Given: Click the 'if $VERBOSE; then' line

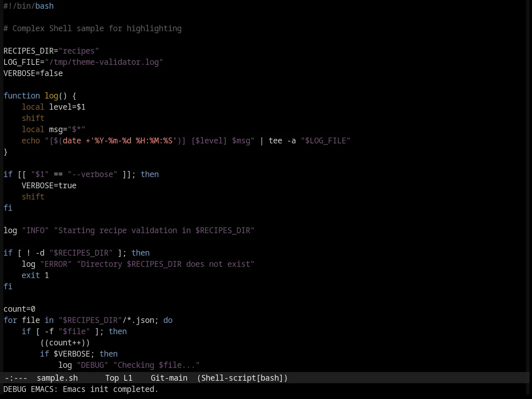Looking at the screenshot, I should 79,354.
